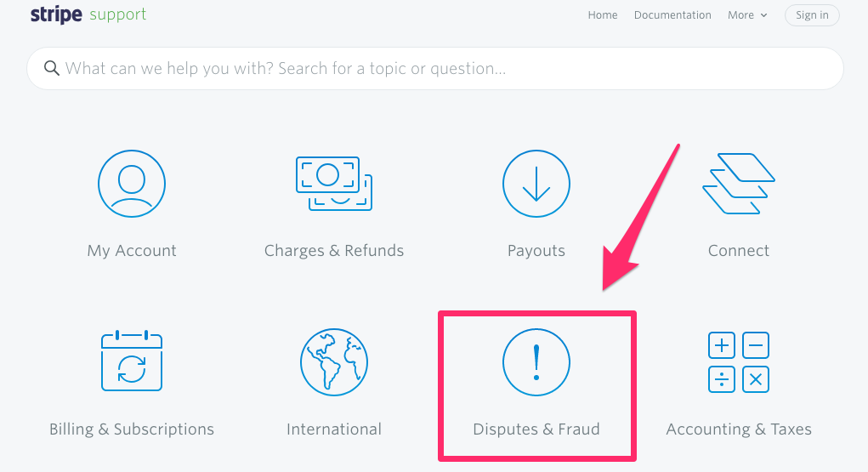Open the My Account text label
This screenshot has height=472, width=868.
pyautogui.click(x=132, y=250)
